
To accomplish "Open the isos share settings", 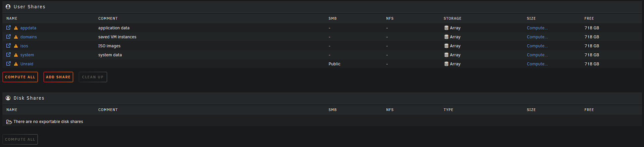I will click(x=24, y=46).
